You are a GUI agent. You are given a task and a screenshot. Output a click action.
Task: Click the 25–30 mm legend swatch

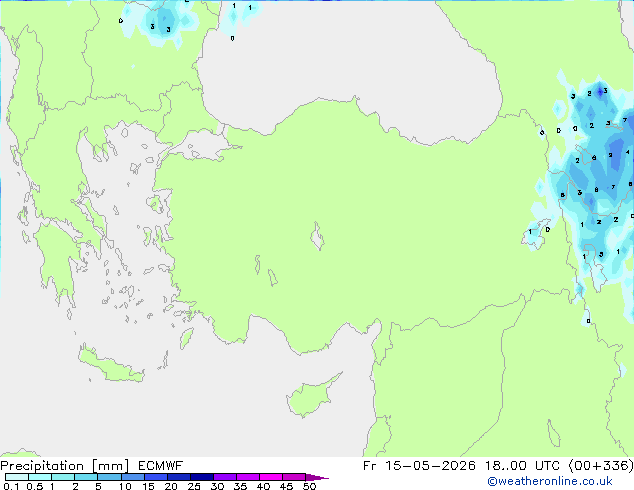pos(201,477)
